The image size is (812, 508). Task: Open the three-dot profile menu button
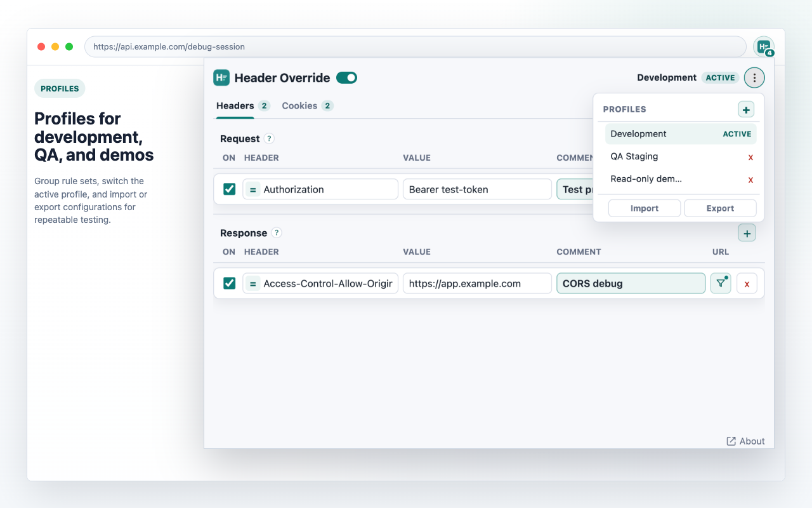pos(754,77)
